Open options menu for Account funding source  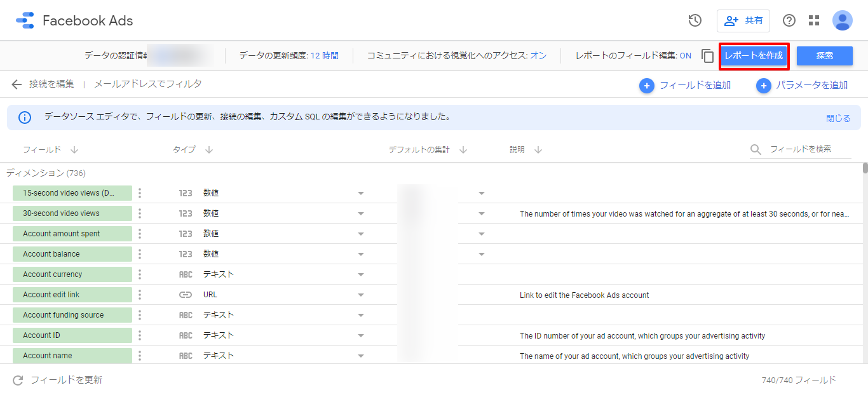pos(140,315)
